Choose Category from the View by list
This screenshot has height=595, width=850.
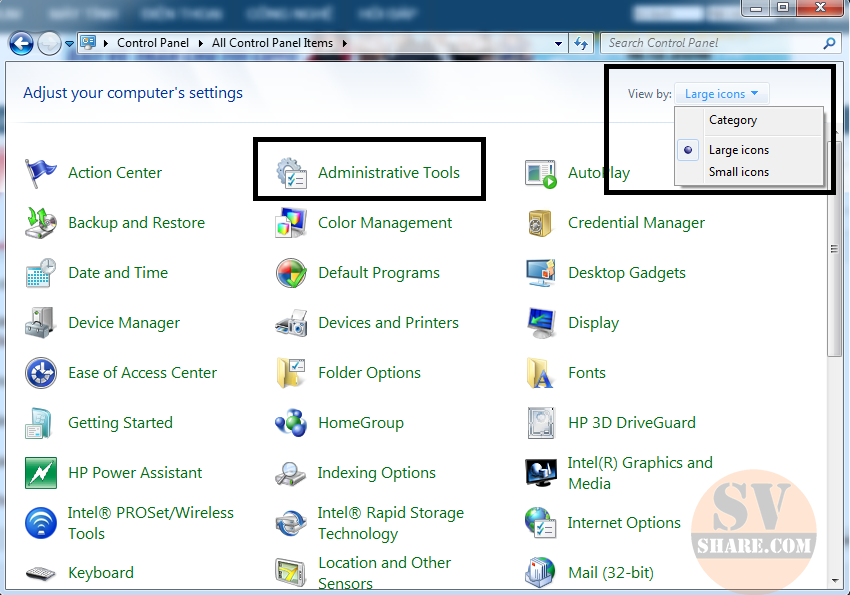[x=733, y=119]
